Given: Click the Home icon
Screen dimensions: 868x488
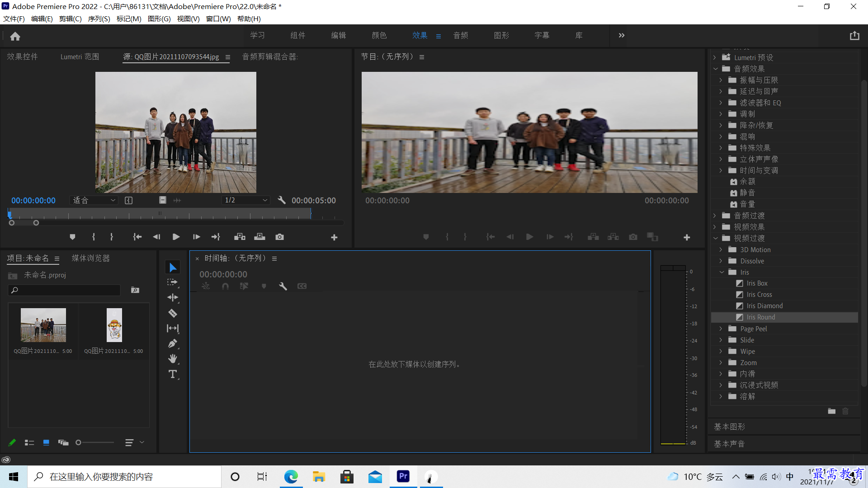Looking at the screenshot, I should pos(15,36).
